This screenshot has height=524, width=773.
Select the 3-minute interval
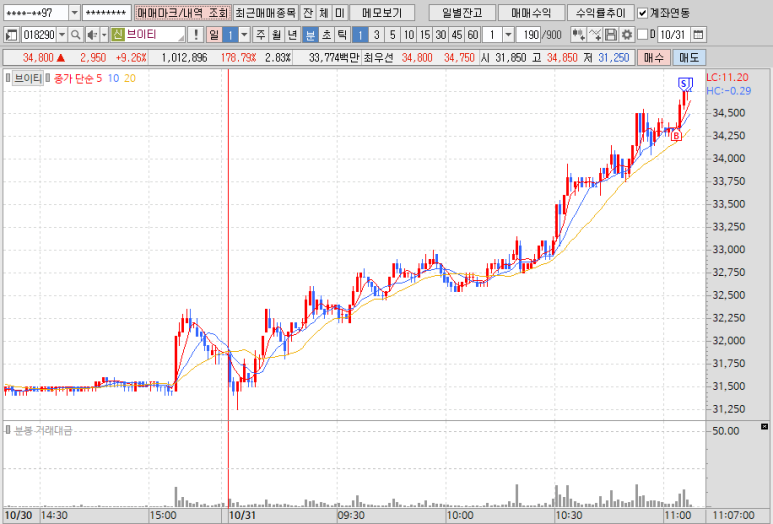coord(377,35)
